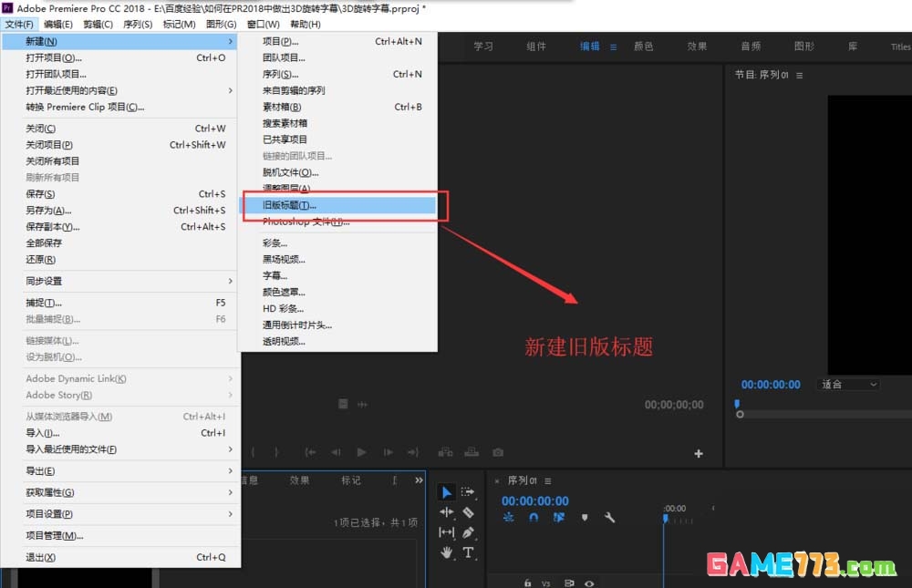Go to Out point in source monitor
912x588 pixels.
point(413,452)
